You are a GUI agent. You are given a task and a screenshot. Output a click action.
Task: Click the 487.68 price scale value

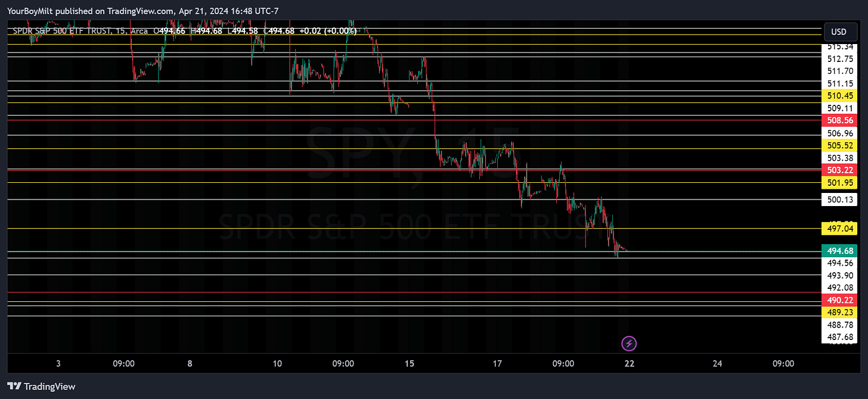point(840,337)
